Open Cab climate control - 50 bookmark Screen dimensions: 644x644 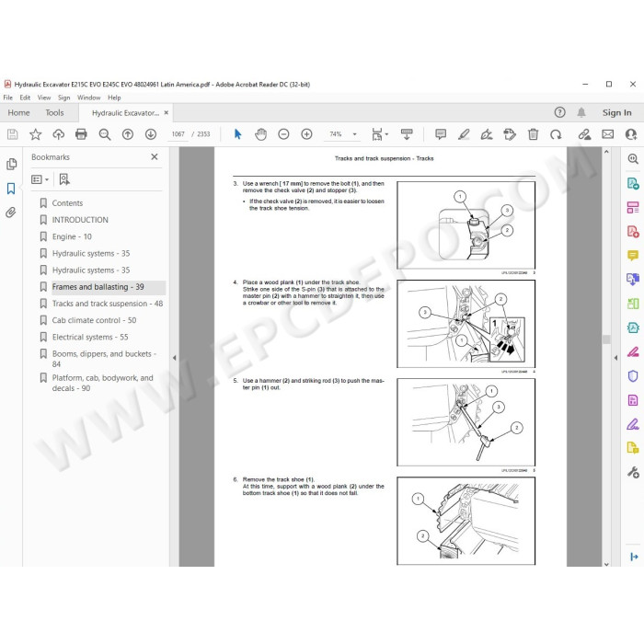94,320
